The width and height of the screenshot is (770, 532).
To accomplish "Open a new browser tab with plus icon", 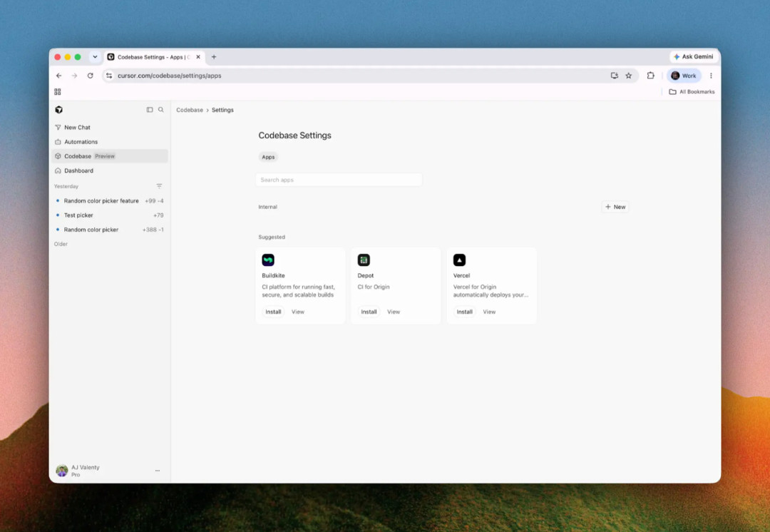I will coord(214,57).
